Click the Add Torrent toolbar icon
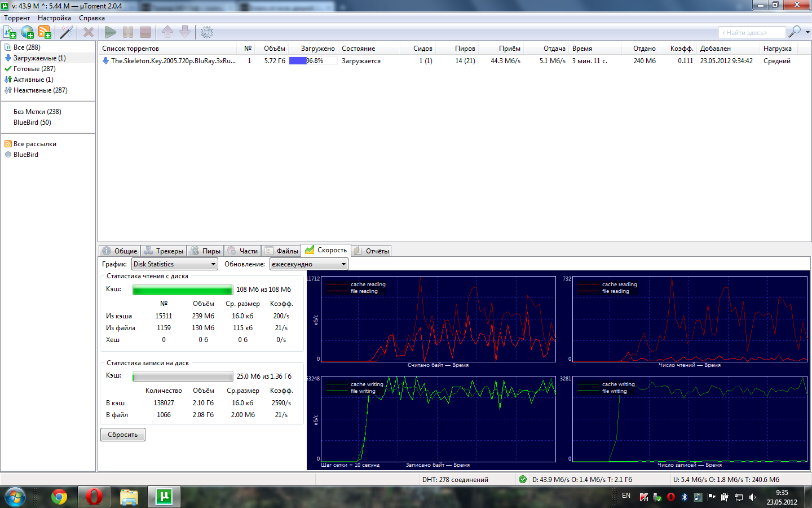The height and width of the screenshot is (508, 812). tap(10, 32)
